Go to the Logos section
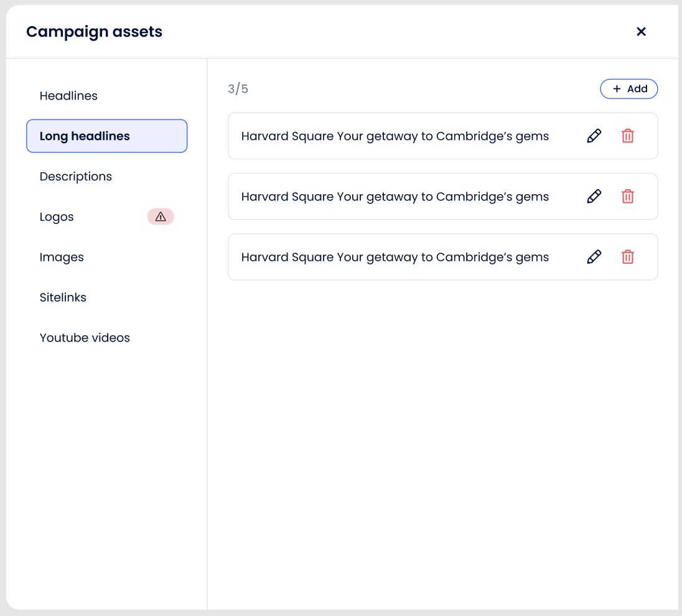The width and height of the screenshot is (682, 616). (x=57, y=217)
